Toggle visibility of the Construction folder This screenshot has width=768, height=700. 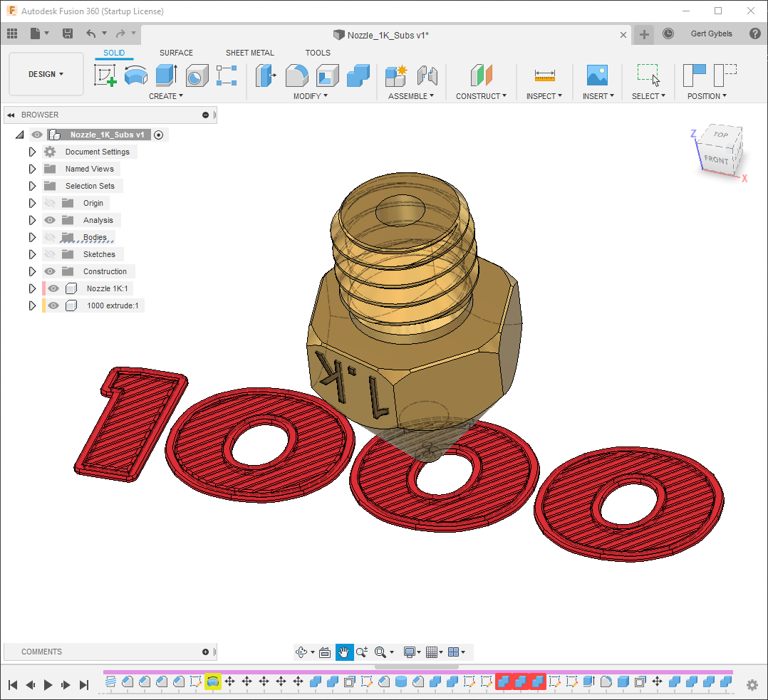pyautogui.click(x=50, y=271)
